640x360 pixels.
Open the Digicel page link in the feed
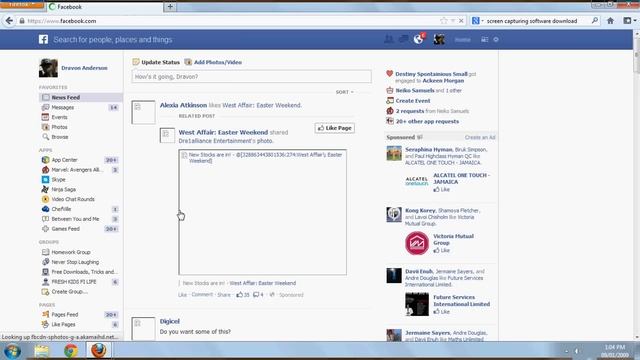pyautogui.click(x=170, y=321)
